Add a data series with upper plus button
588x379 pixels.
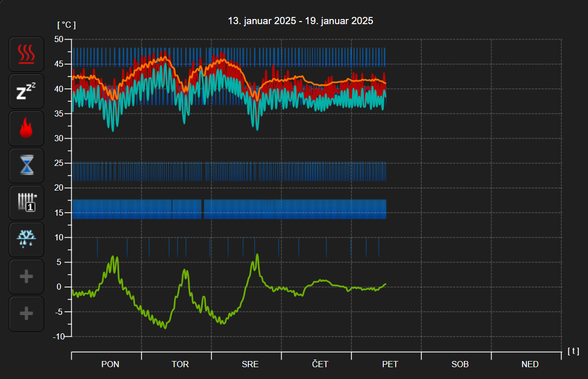click(x=27, y=277)
